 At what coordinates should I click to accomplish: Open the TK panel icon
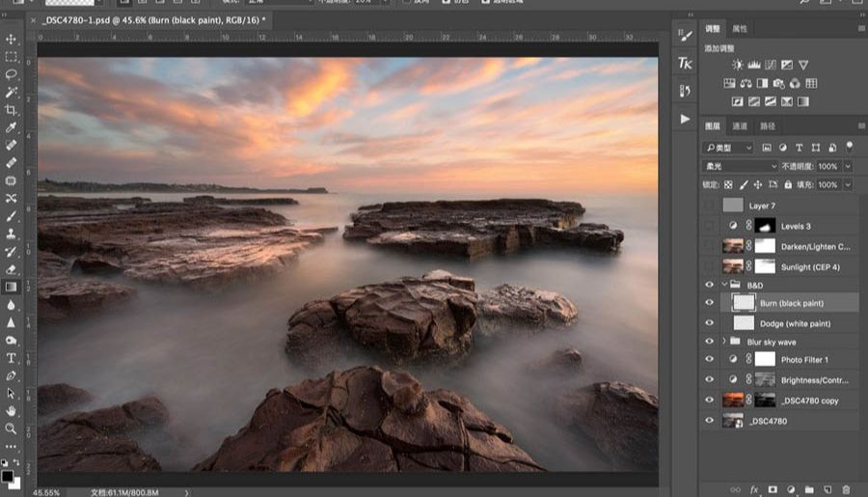[x=685, y=63]
